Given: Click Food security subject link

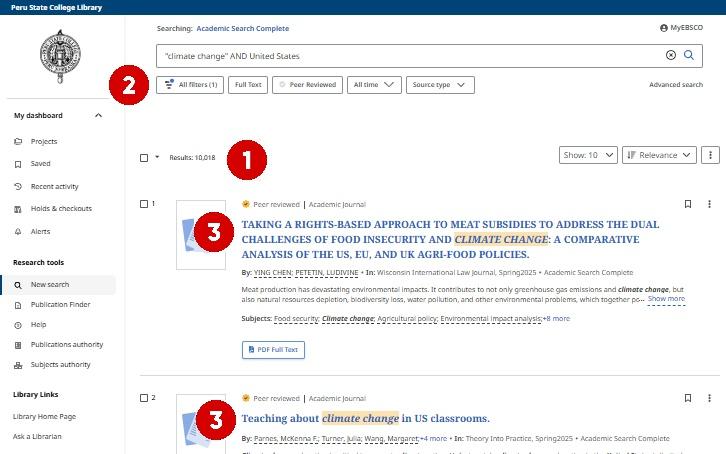Looking at the screenshot, I should [296, 319].
